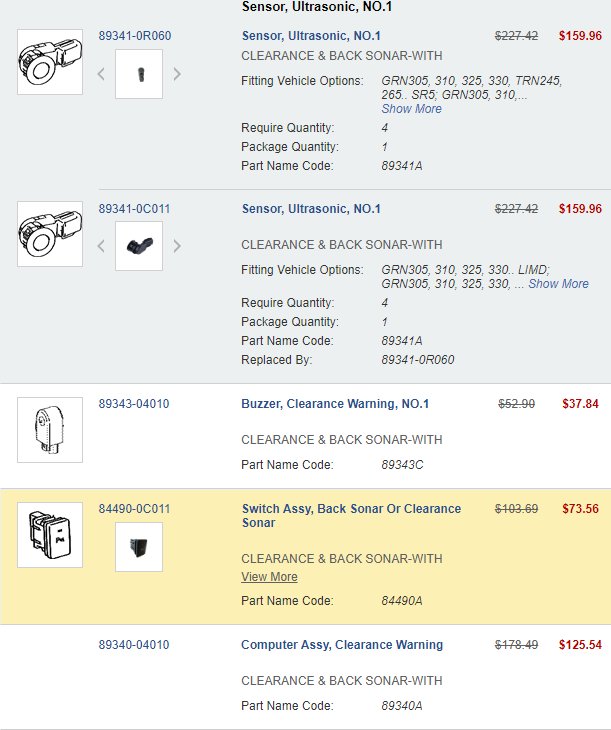Open Computer Assy, Clearance Warning link
The width and height of the screenshot is (611, 730).
342,645
